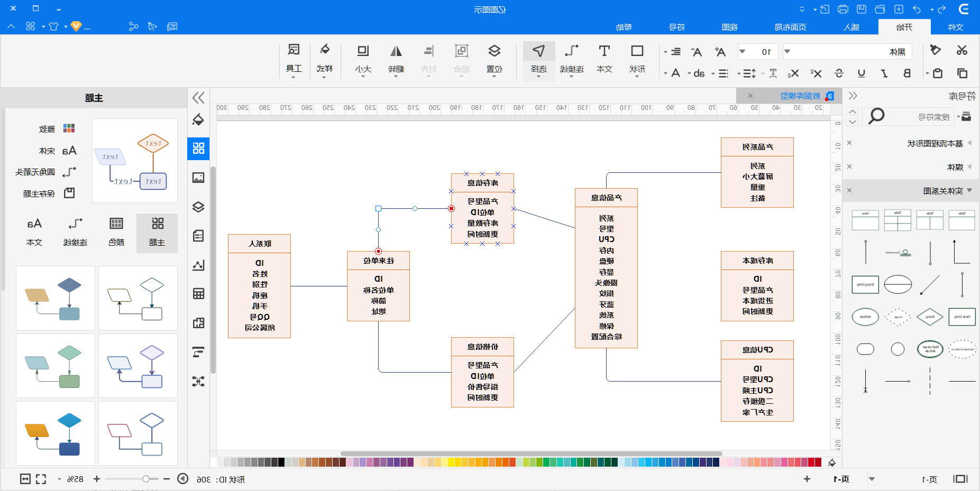Toggle Underline (U) formatting
This screenshot has width=980, height=491.
click(862, 73)
